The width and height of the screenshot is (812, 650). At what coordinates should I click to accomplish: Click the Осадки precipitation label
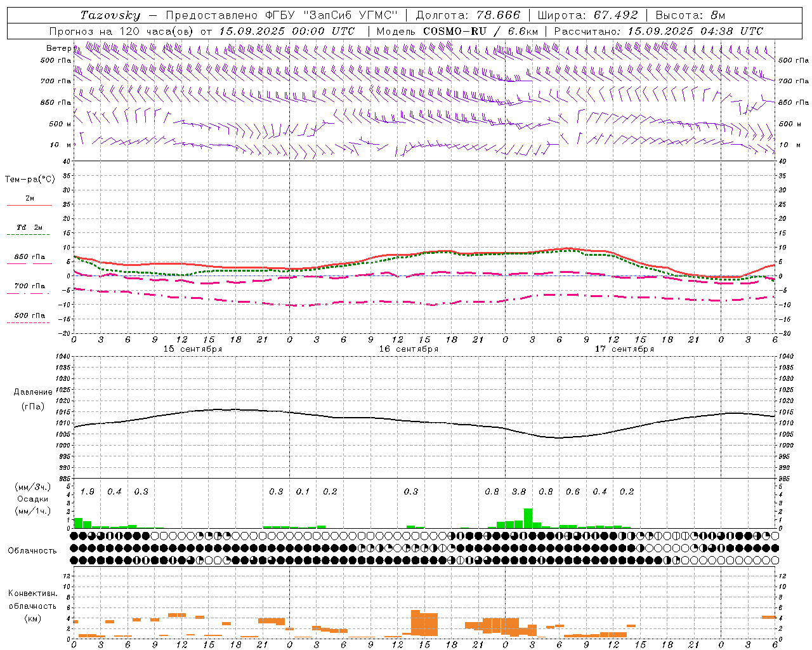32,499
